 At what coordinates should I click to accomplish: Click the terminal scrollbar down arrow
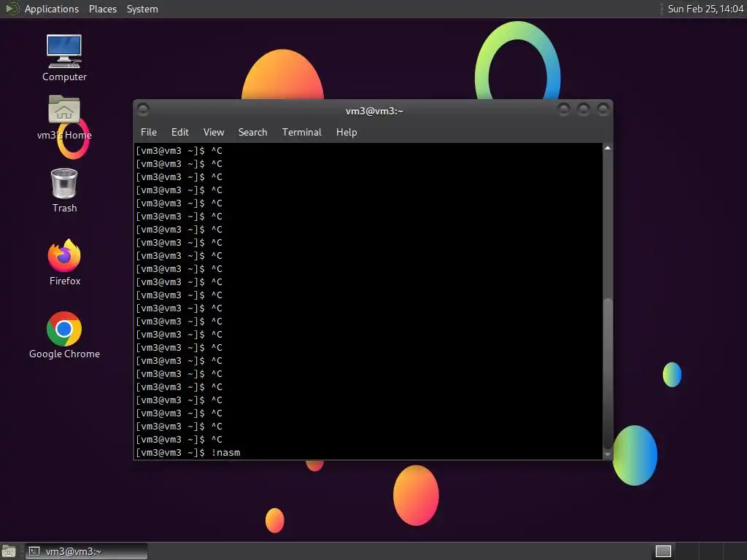pyautogui.click(x=608, y=454)
